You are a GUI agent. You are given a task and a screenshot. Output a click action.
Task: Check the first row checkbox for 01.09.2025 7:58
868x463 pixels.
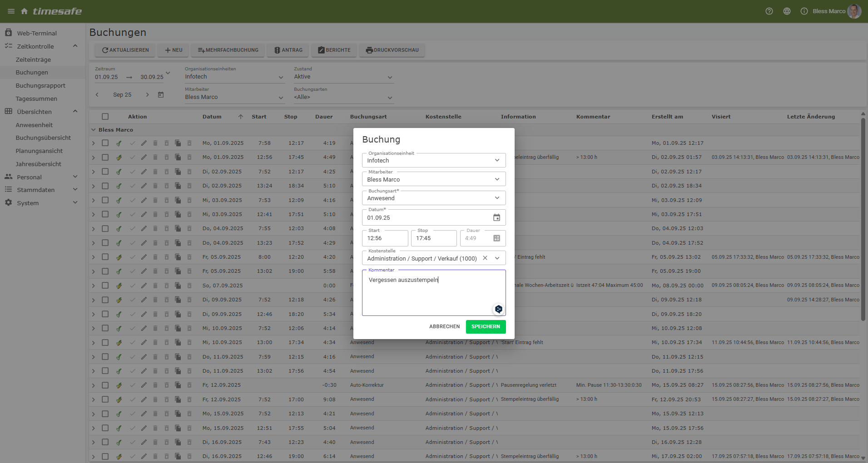[x=105, y=143]
